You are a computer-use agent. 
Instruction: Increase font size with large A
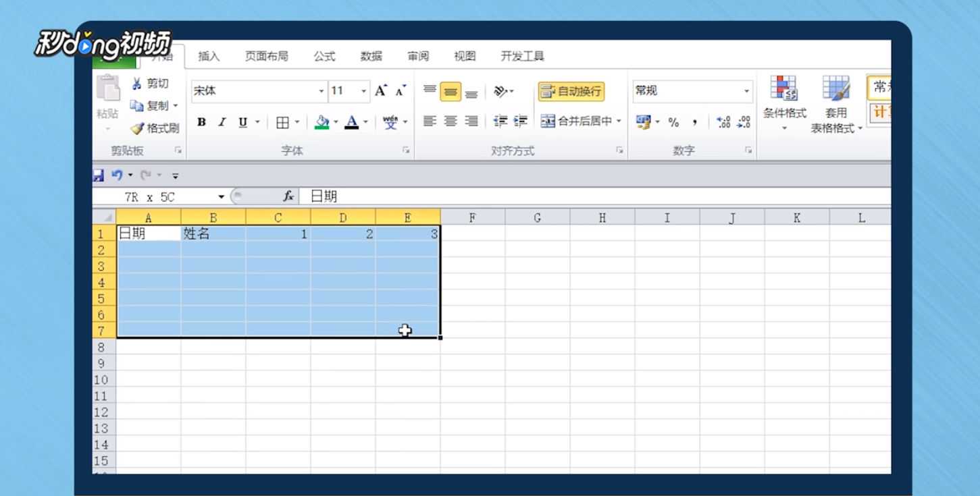pyautogui.click(x=381, y=90)
